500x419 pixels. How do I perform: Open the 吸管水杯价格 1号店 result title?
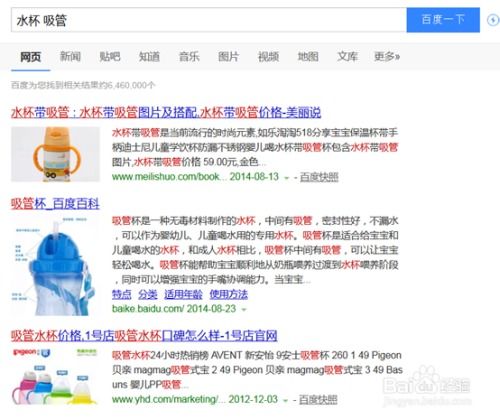coord(144,335)
